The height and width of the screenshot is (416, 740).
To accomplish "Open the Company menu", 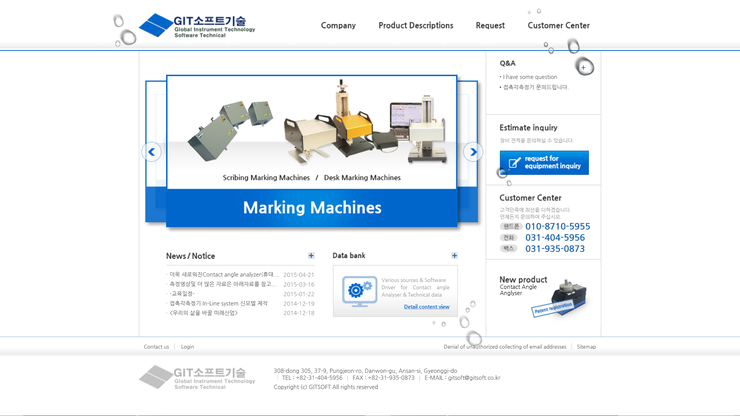I will click(338, 25).
